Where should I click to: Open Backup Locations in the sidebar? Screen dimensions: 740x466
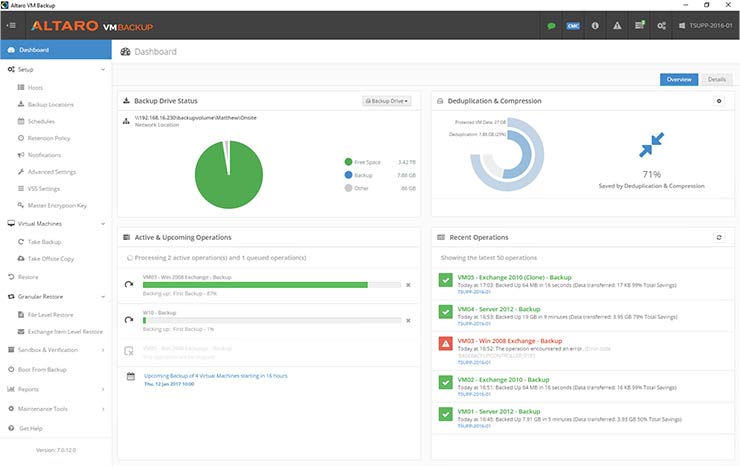tap(50, 104)
